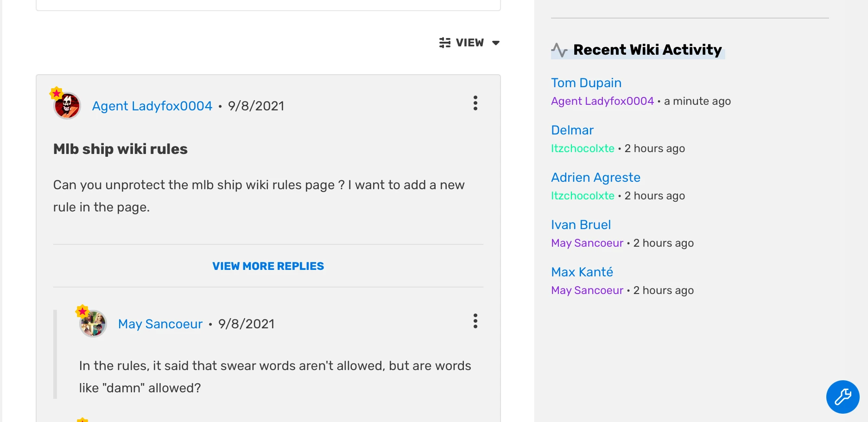The width and height of the screenshot is (868, 422).
Task: Open the Ivan Bruel wiki page
Action: tap(581, 225)
